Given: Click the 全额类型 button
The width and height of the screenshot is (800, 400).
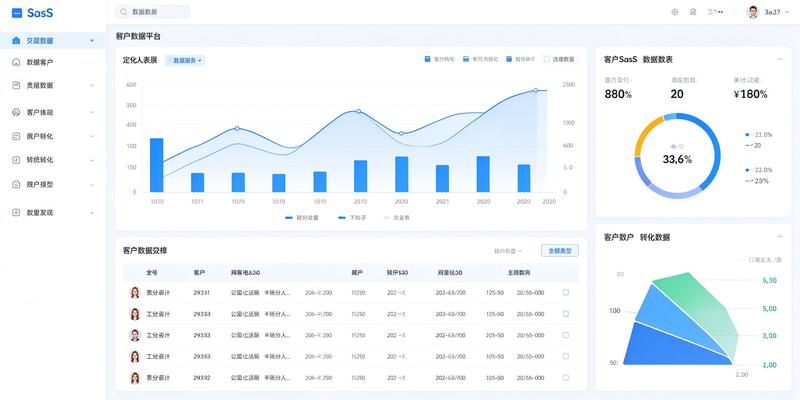Looking at the screenshot, I should (x=560, y=251).
